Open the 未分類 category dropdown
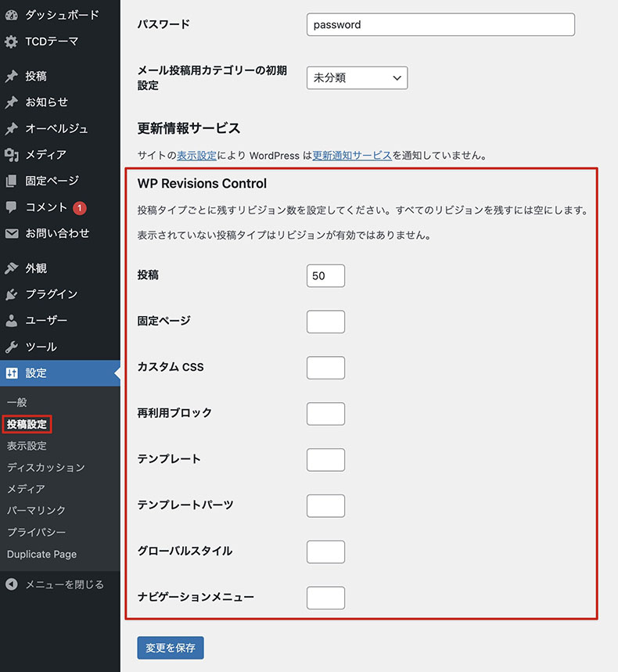 click(357, 77)
